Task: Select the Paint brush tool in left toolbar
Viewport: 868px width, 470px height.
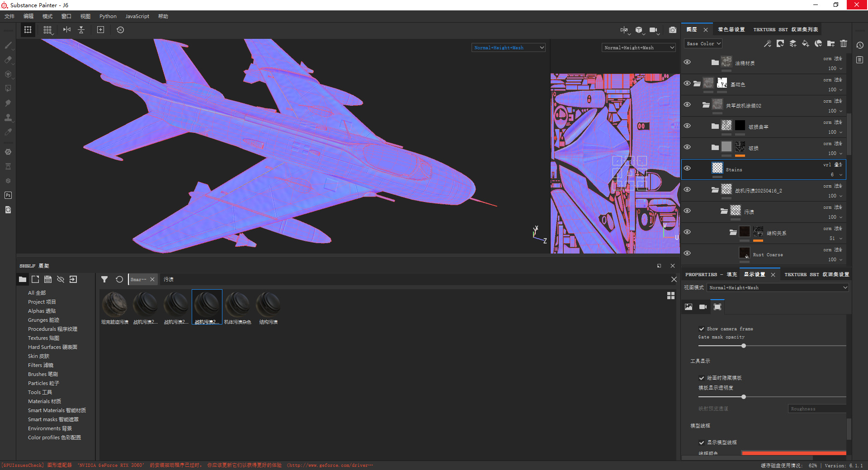Action: (x=8, y=45)
